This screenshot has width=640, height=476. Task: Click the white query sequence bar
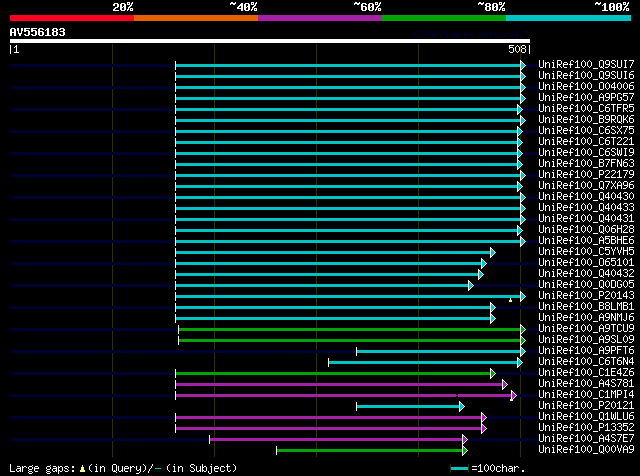point(270,41)
